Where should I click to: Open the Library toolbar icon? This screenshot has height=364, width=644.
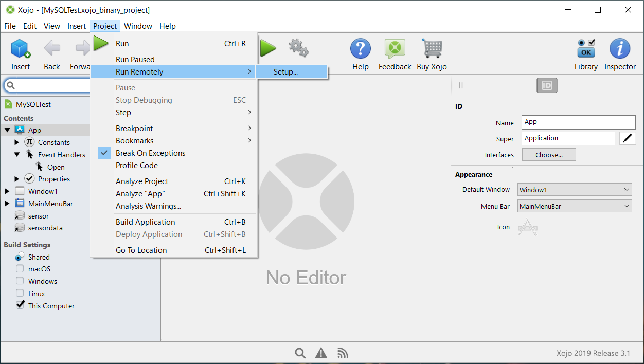586,48
